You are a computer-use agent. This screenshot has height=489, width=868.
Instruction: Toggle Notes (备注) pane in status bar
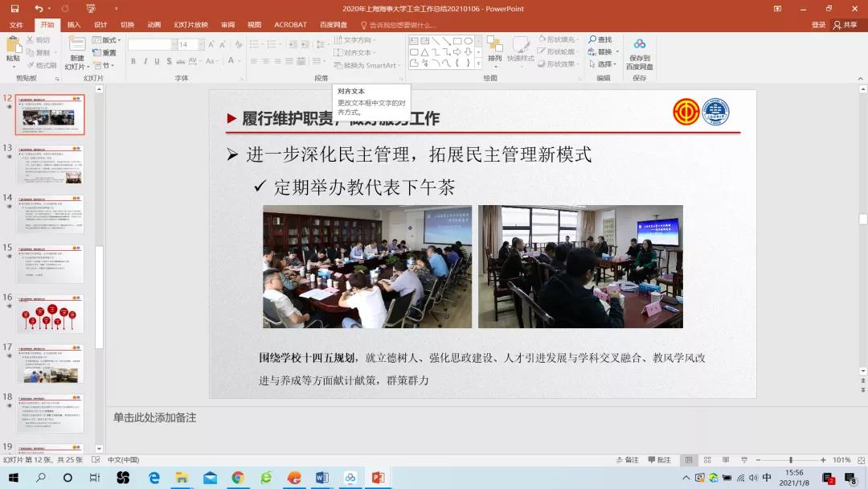(627, 460)
